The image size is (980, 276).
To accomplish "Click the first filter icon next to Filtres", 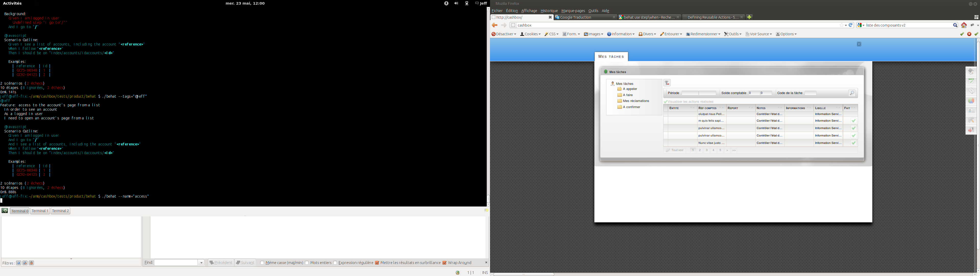I will pos(18,263).
